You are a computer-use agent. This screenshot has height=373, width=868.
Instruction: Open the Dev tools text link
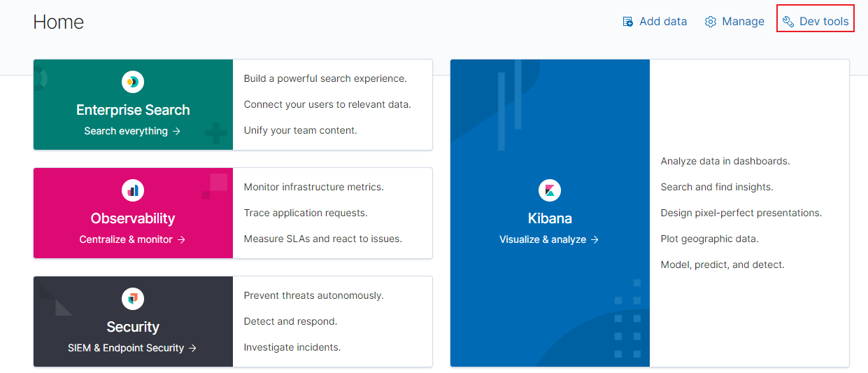point(824,22)
